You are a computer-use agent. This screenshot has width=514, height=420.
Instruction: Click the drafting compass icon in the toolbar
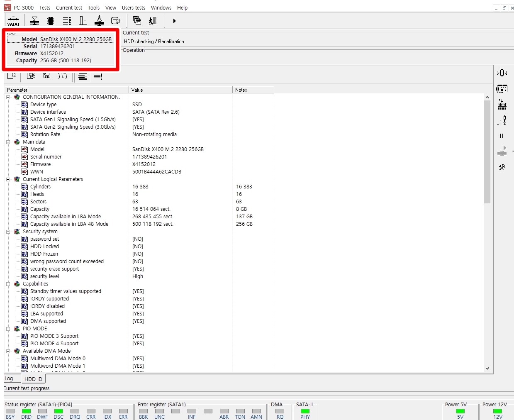99,21
